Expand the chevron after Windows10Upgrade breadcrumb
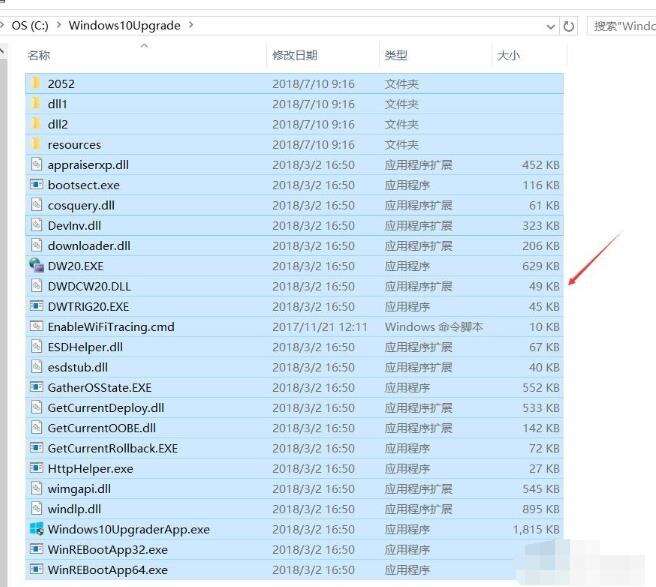 click(191, 25)
